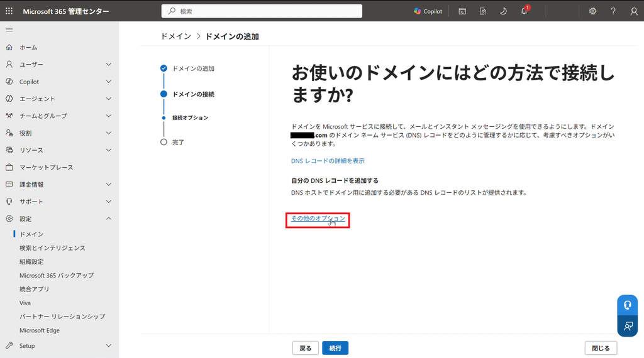Image resolution: width=644 pixels, height=358 pixels.
Task: Click the 検索 search box
Action: (x=262, y=11)
